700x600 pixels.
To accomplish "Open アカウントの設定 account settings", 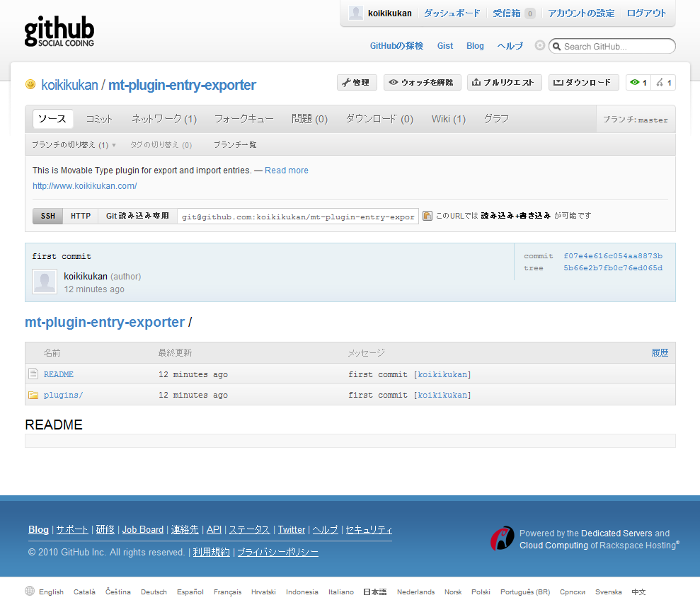I will 581,13.
